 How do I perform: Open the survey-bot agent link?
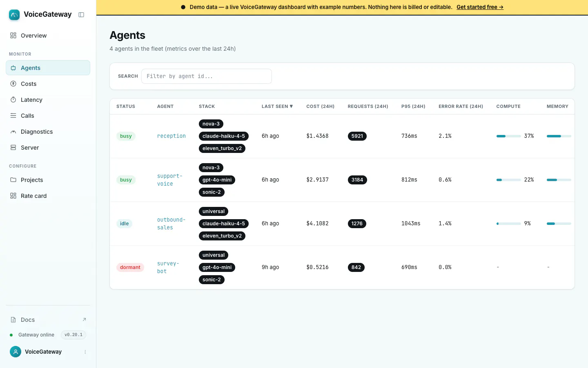pyautogui.click(x=168, y=267)
